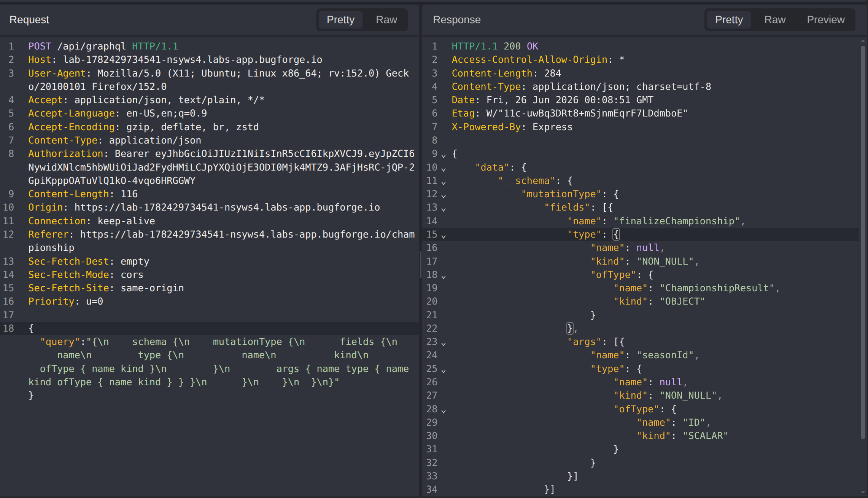Image resolution: width=868 pixels, height=498 pixels.
Task: Click the null value on line 26
Action: [671, 382]
